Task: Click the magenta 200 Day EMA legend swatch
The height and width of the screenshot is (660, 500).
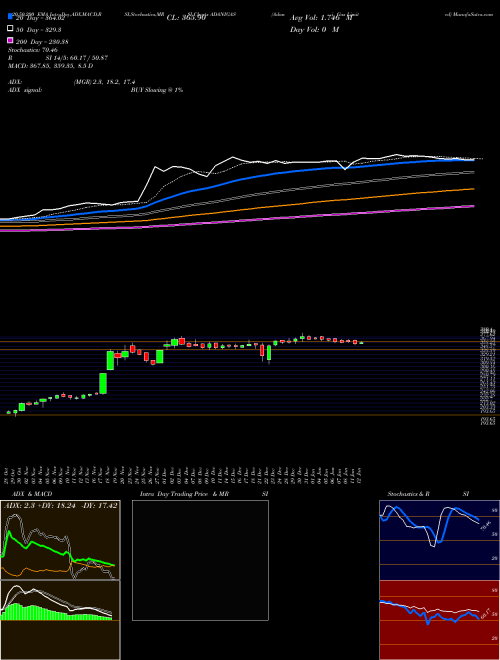Action: pos(10,40)
